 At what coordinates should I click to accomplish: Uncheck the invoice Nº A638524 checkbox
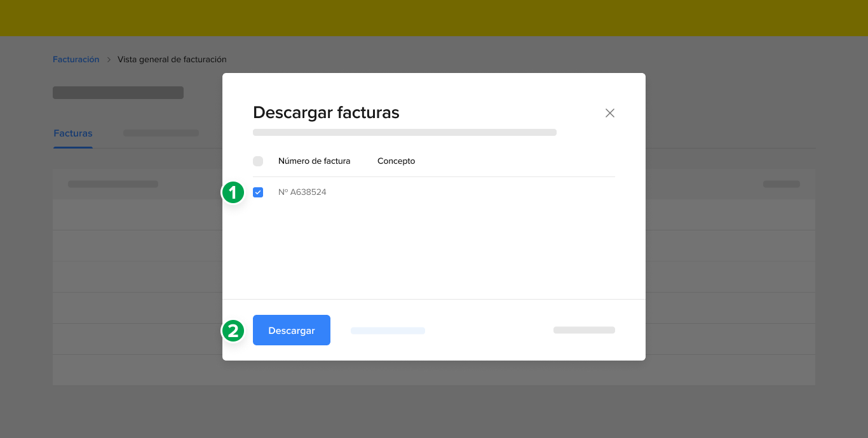pos(258,192)
